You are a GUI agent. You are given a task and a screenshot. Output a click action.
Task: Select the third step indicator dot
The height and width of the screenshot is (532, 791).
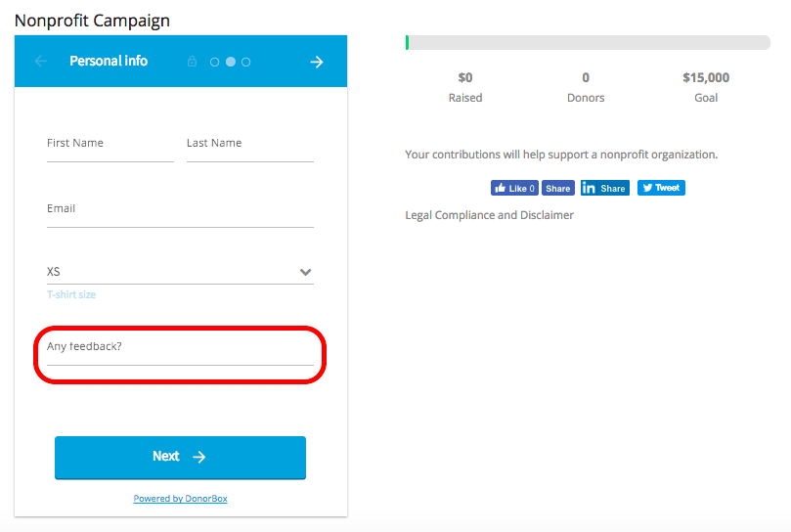(246, 62)
